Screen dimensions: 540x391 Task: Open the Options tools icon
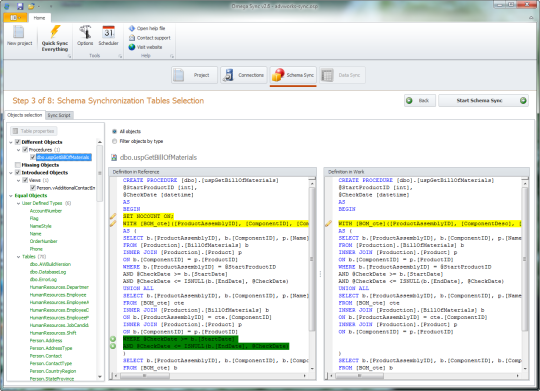tap(85, 32)
